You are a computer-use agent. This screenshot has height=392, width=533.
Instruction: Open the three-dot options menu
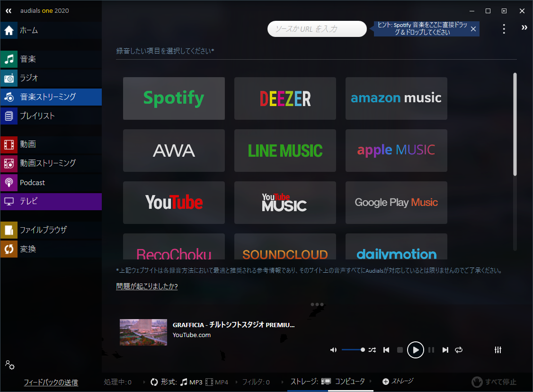coord(504,29)
